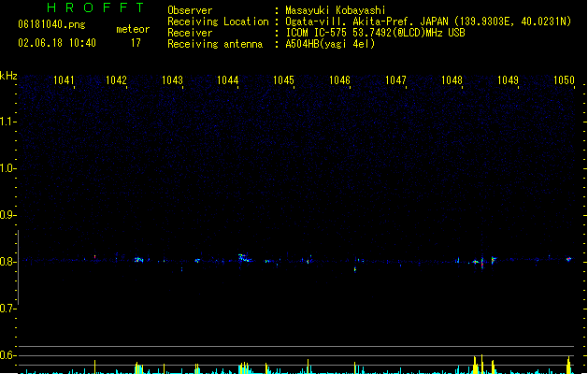588x374 pixels.
Task: Click the ICOM IC-575 53.7492 MHz text
Action: [375, 33]
